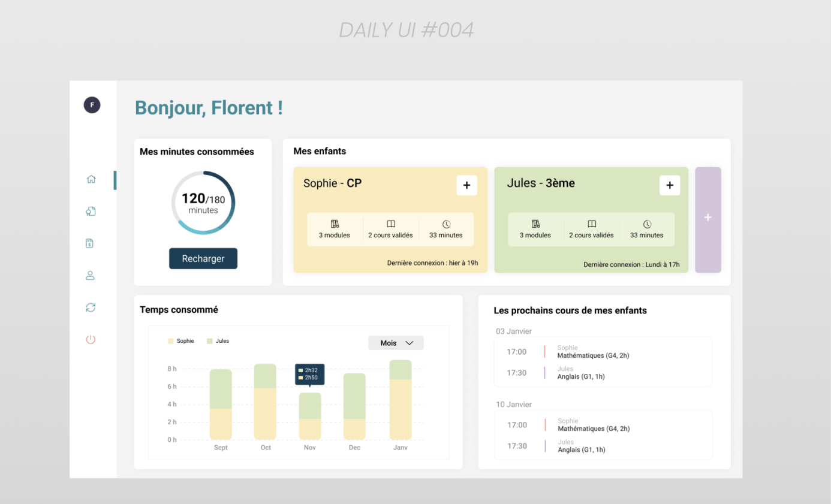Click the home icon in sidebar
Image resolution: width=831 pixels, height=504 pixels.
click(x=91, y=179)
